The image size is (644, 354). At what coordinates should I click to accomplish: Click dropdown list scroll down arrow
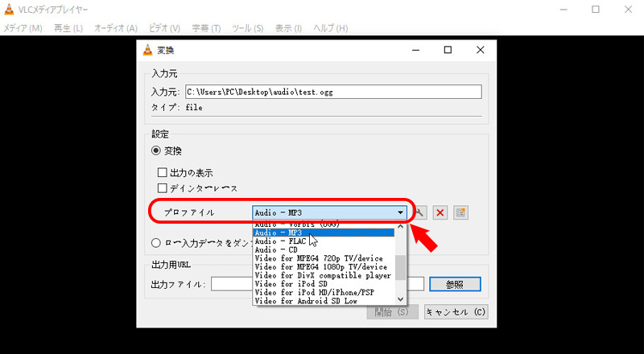400,299
